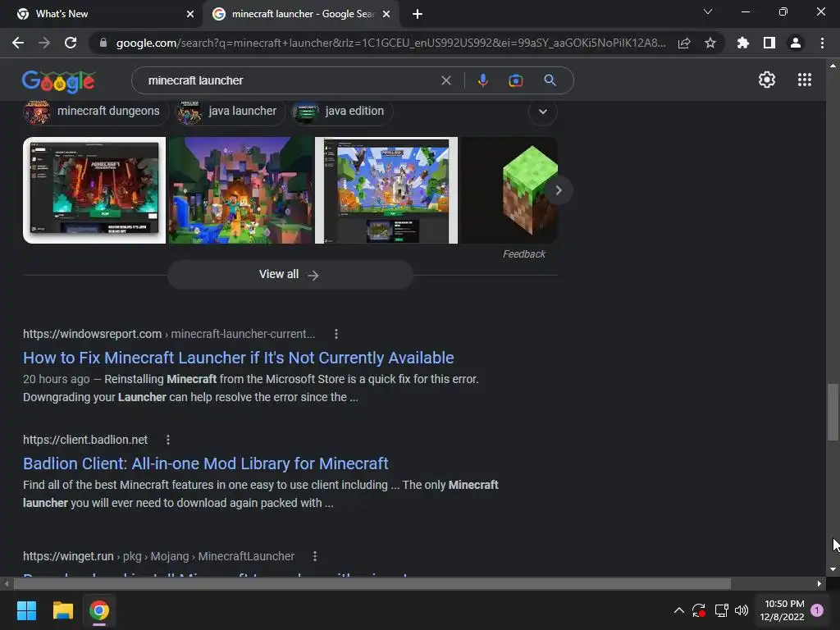Clear the search box text
This screenshot has width=840, height=630.
click(x=445, y=80)
